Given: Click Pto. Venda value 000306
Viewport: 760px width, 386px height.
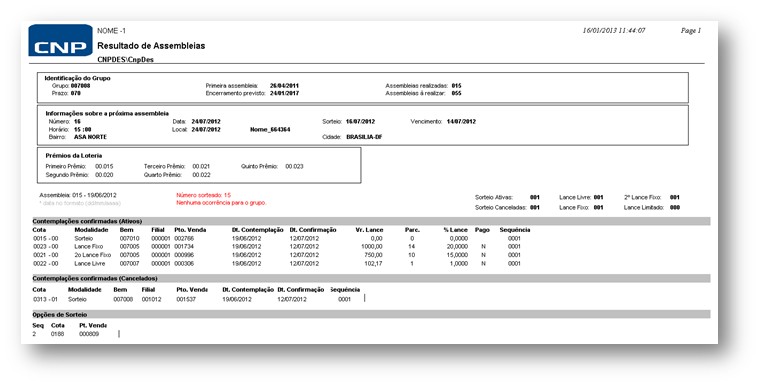Looking at the screenshot, I should pos(184,264).
